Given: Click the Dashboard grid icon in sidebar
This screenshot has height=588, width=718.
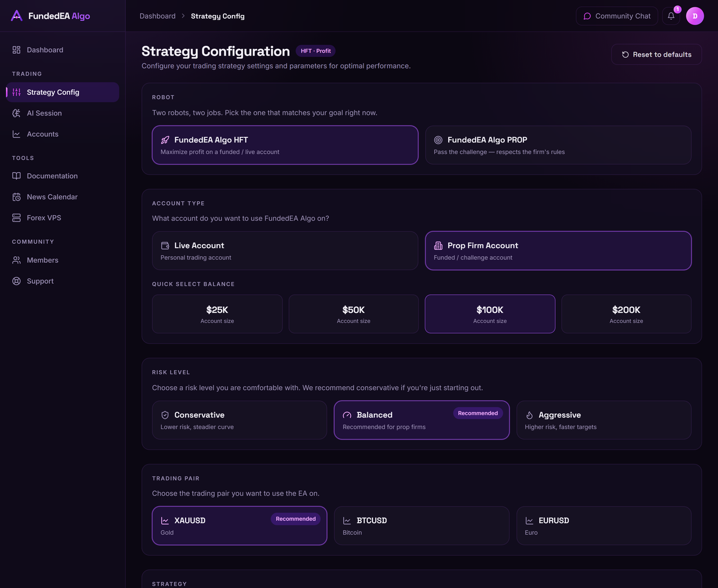Looking at the screenshot, I should tap(16, 50).
